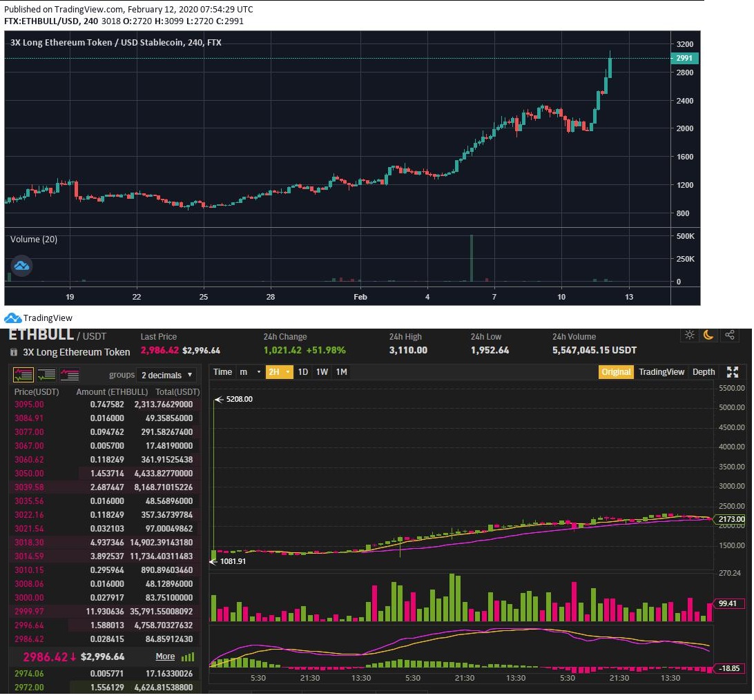754x700 pixels.
Task: Switch to dark theme with moon icon
Action: point(708,335)
